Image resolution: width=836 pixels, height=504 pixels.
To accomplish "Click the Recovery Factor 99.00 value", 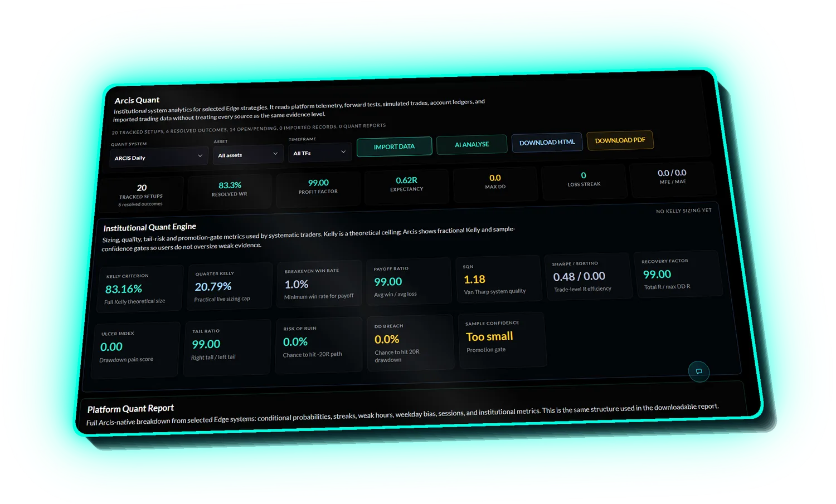I will point(657,274).
